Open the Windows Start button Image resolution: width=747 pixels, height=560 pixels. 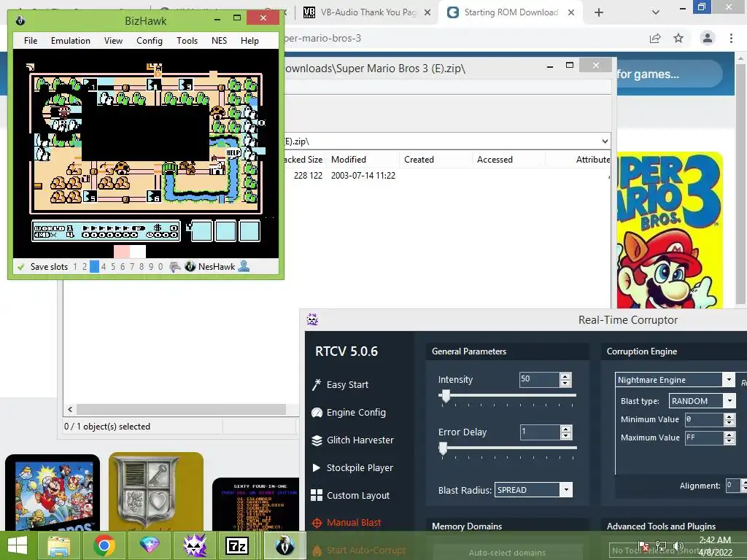pyautogui.click(x=18, y=545)
